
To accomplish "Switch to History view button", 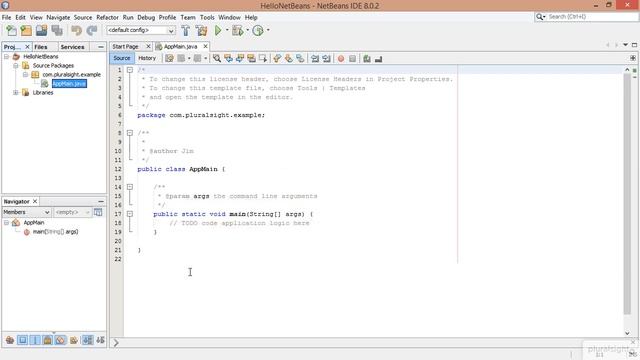I will [x=147, y=58].
